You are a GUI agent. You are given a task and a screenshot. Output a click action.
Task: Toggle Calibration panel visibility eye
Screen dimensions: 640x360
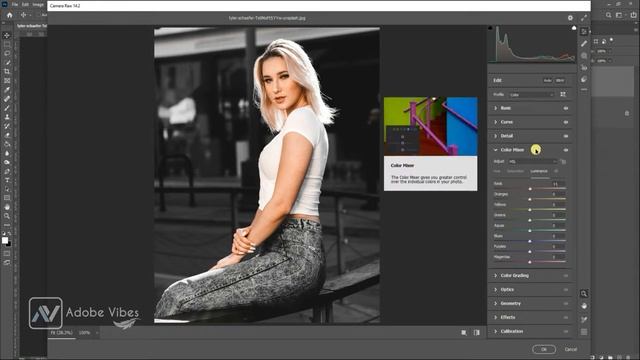566,331
